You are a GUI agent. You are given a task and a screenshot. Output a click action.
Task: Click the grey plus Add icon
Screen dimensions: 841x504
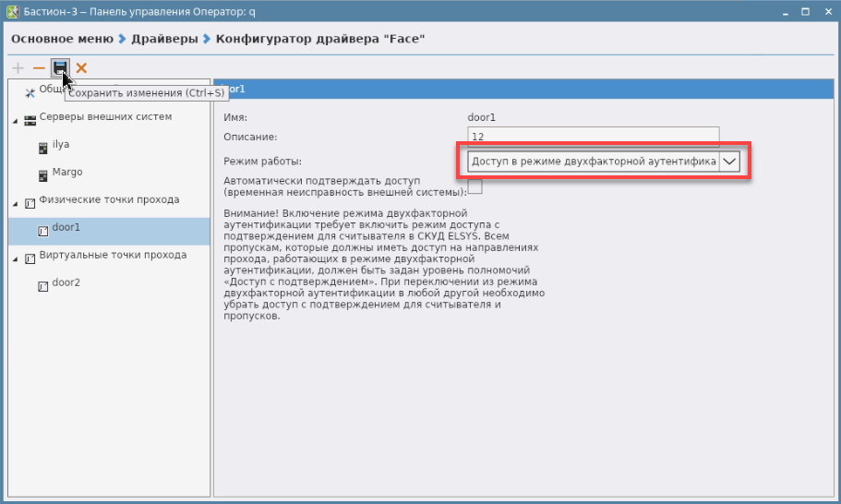[x=18, y=68]
